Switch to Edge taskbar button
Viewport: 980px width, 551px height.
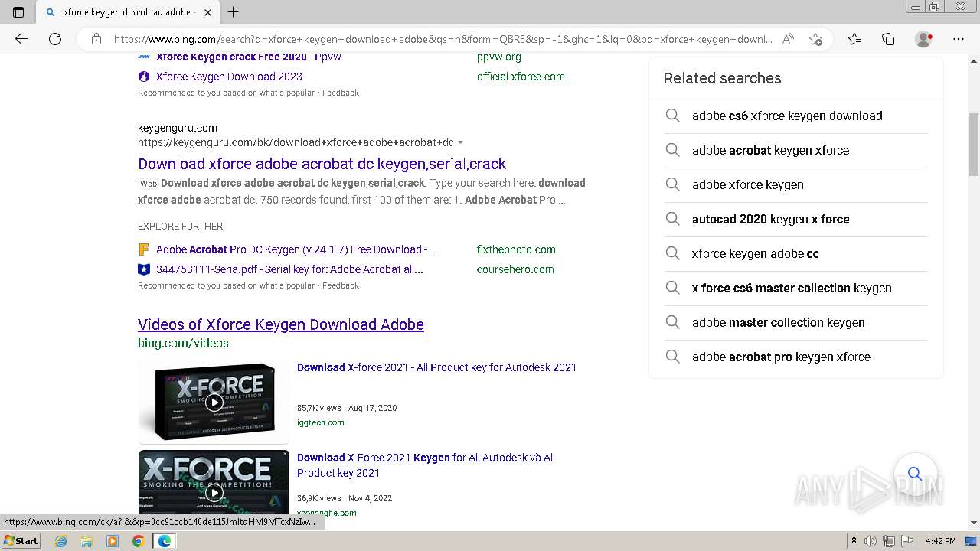164,541
